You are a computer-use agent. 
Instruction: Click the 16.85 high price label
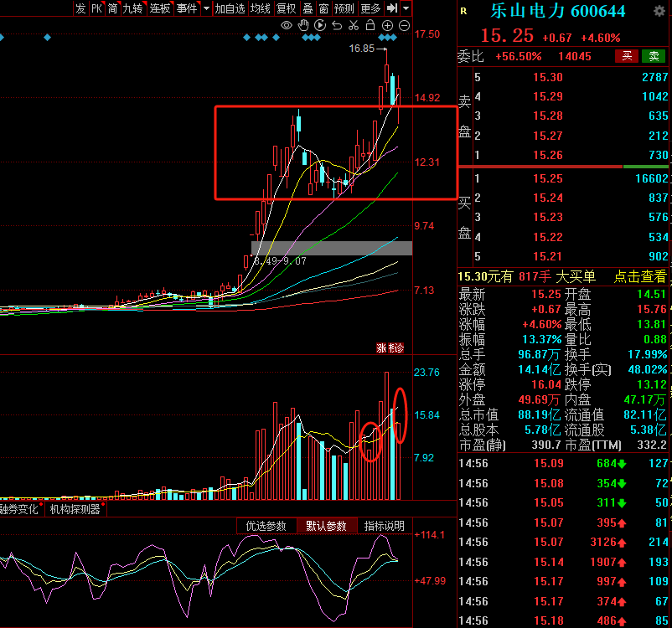[362, 49]
